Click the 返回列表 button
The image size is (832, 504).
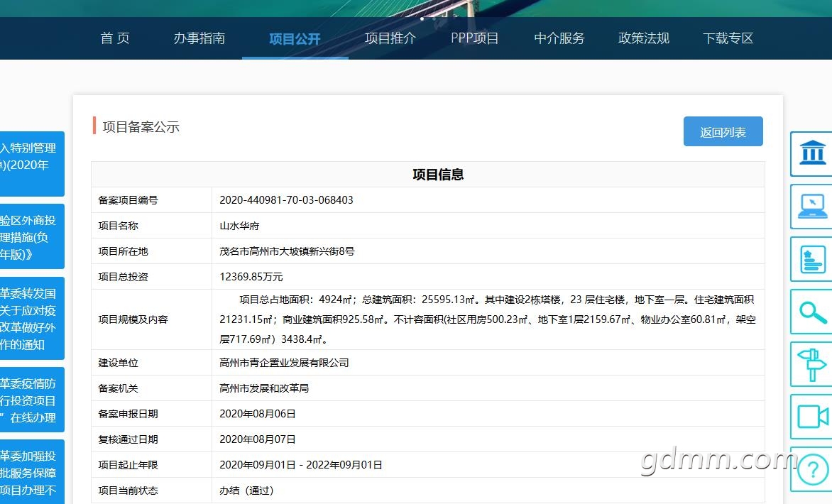pyautogui.click(x=723, y=131)
